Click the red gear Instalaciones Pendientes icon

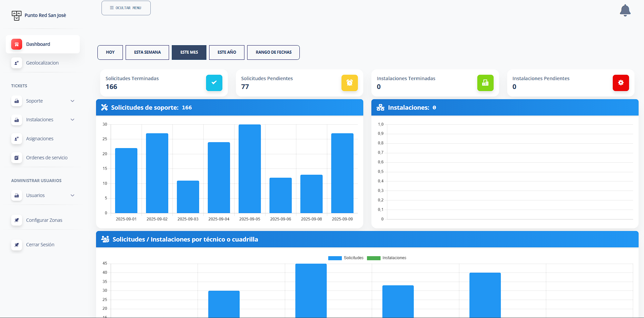621,83
